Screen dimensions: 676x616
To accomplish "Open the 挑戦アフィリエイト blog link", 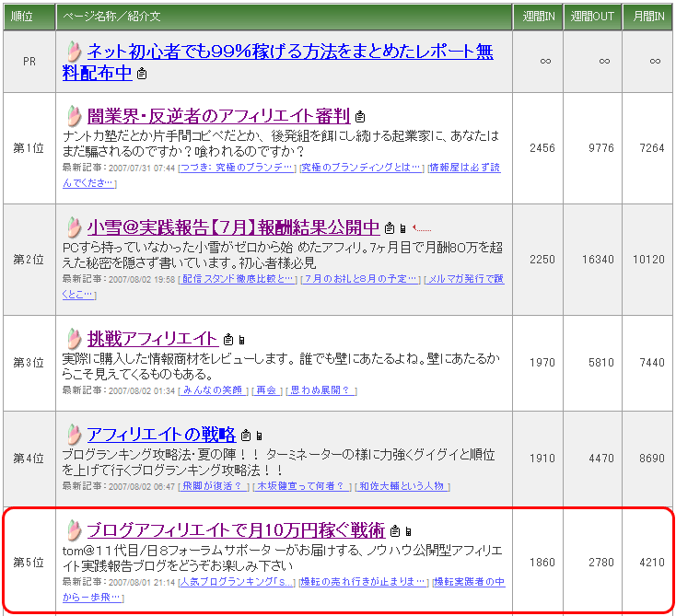I will pyautogui.click(x=153, y=339).
